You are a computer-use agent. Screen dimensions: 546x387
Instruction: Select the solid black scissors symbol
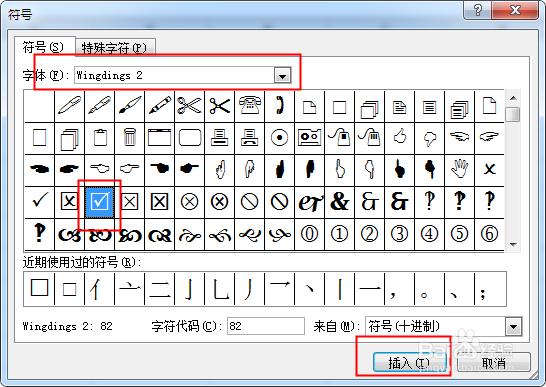point(220,106)
